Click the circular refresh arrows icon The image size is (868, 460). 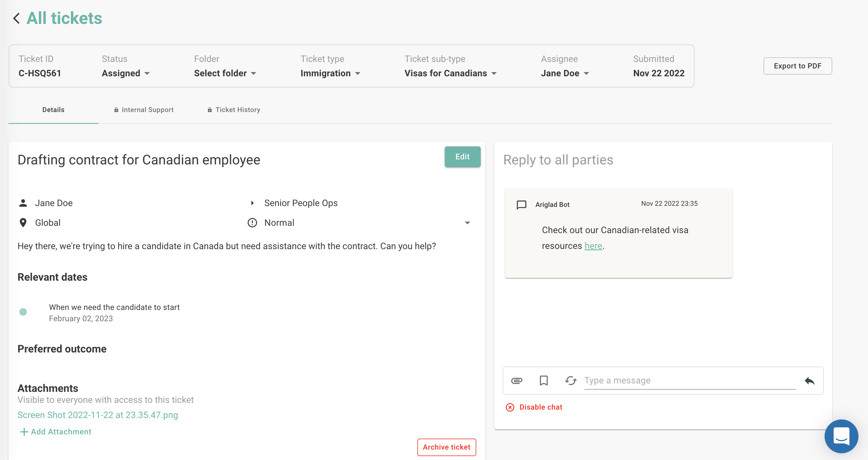click(571, 381)
